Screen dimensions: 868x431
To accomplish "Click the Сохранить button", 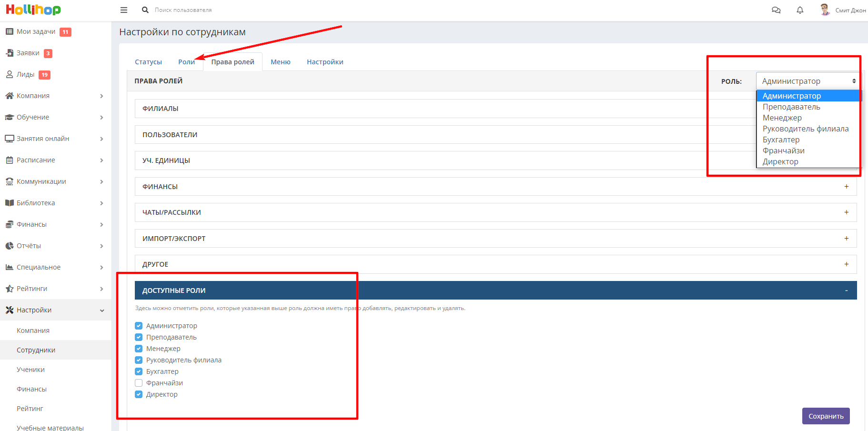I will pyautogui.click(x=826, y=416).
